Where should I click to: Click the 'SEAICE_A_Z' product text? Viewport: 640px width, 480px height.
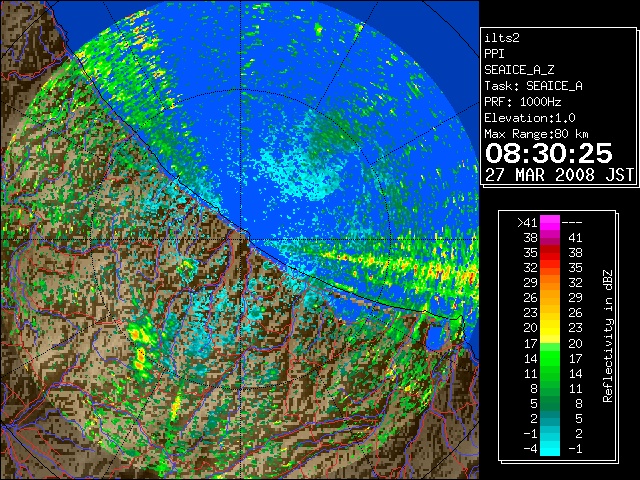coord(519,70)
